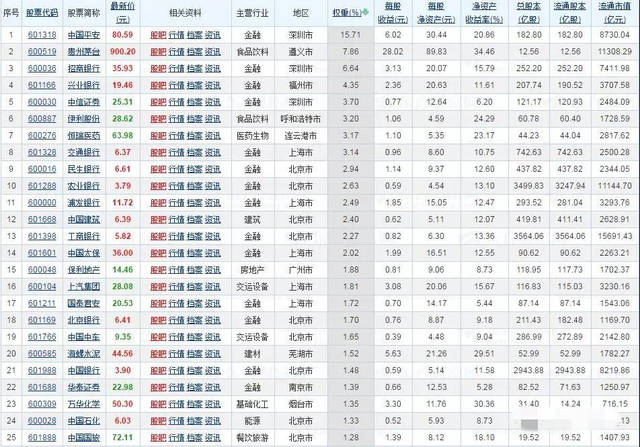
Task: Open the 中国建筑 stock name link
Action: [x=84, y=220]
